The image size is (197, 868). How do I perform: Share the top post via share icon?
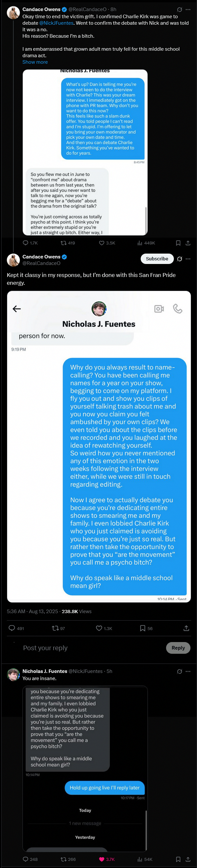tap(188, 243)
